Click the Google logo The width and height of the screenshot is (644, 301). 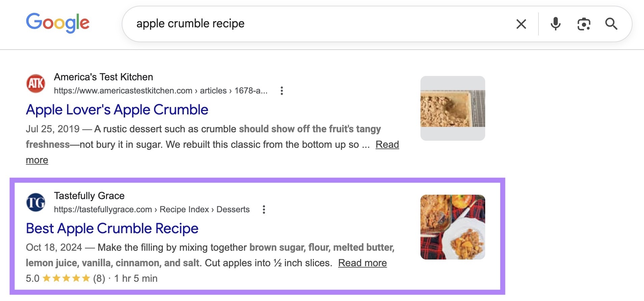tap(58, 23)
